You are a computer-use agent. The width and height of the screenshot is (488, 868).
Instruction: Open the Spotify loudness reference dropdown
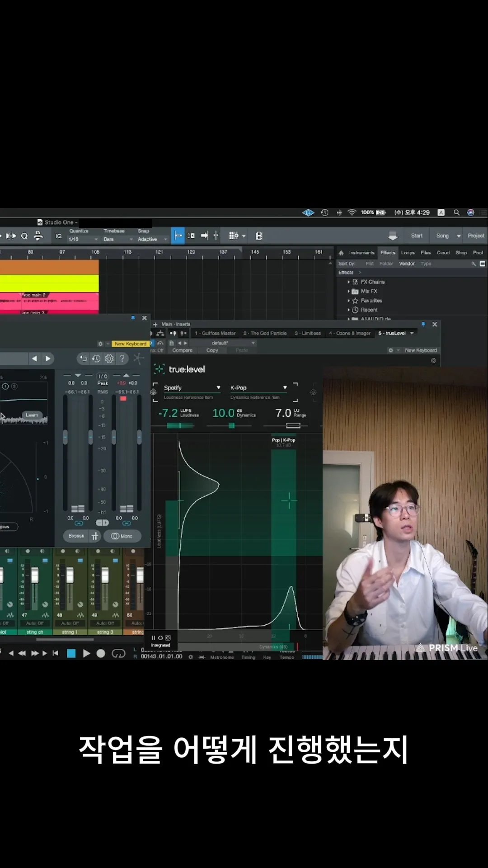click(x=192, y=388)
